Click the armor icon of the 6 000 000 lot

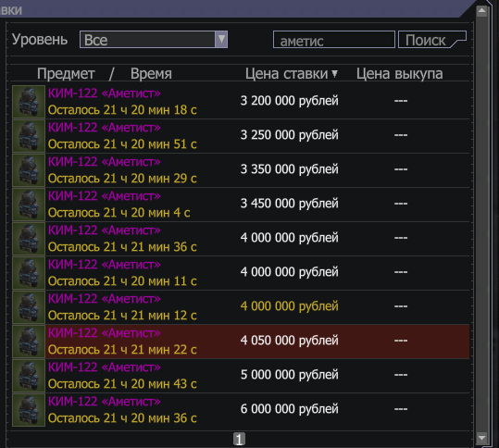tap(29, 410)
